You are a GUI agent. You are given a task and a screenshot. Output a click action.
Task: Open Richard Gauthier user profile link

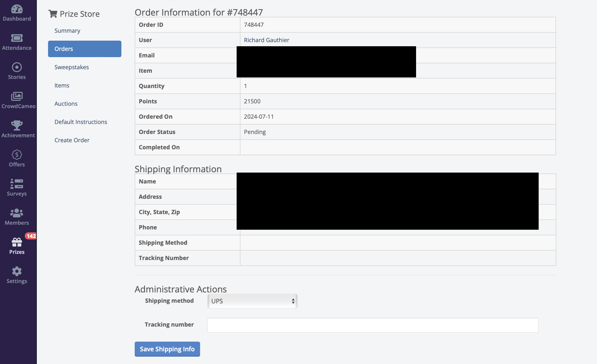pos(266,40)
